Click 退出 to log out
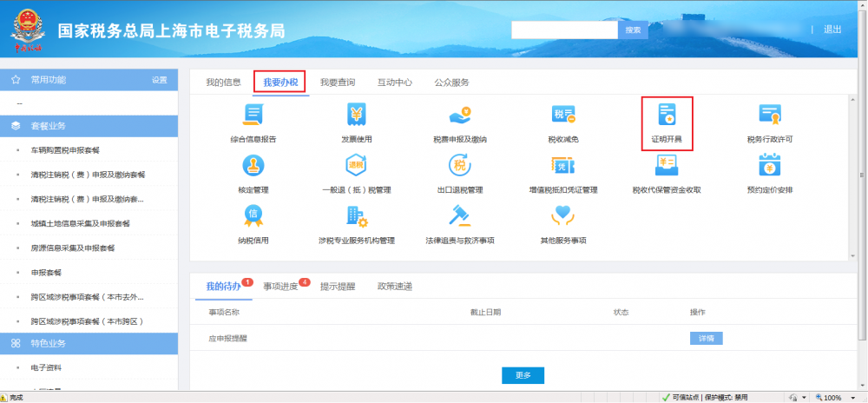868x403 pixels. pyautogui.click(x=832, y=30)
